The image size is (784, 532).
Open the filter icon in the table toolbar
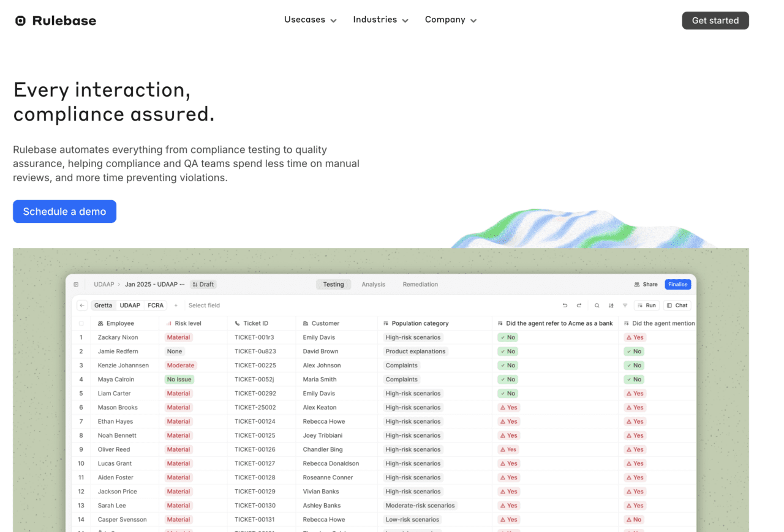pyautogui.click(x=625, y=305)
